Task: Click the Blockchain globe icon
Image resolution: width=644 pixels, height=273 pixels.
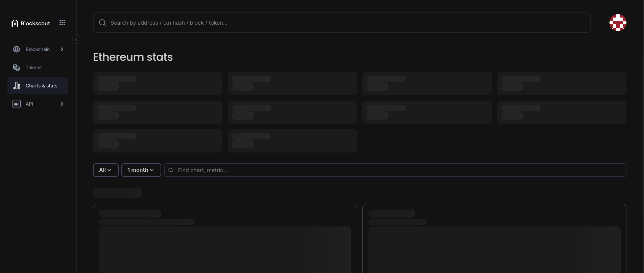Action: pyautogui.click(x=17, y=49)
